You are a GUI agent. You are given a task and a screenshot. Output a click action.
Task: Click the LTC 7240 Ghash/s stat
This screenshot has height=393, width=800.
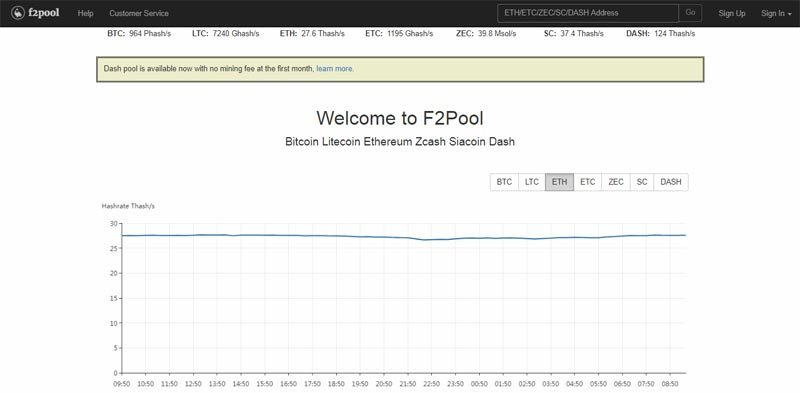[226, 34]
